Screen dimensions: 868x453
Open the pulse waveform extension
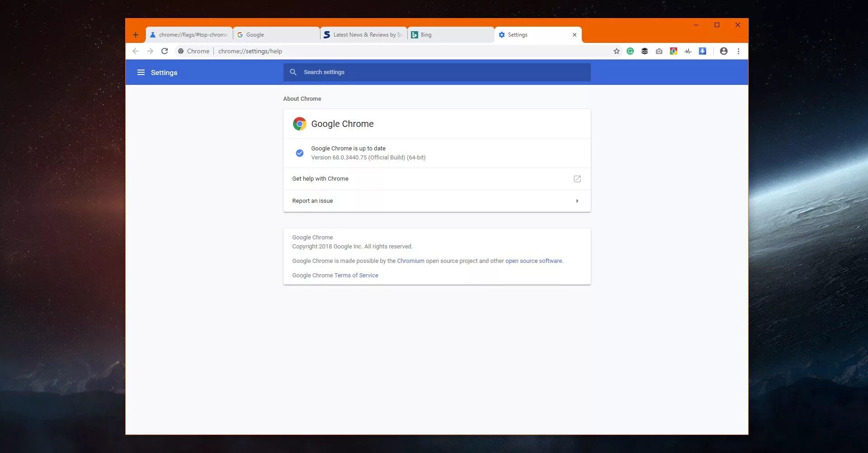(x=688, y=51)
